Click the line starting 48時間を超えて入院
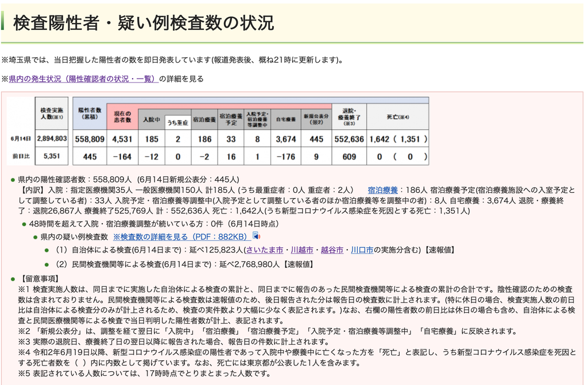Viewport: 588px width, 385px height. [154, 224]
